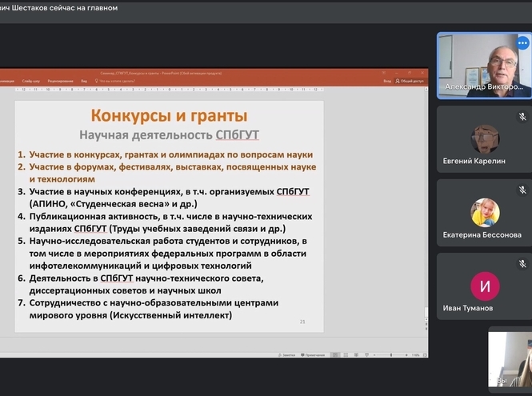This screenshot has height=396, width=532.
Task: Click the participant name Евгений Карелин
Action: click(x=474, y=161)
